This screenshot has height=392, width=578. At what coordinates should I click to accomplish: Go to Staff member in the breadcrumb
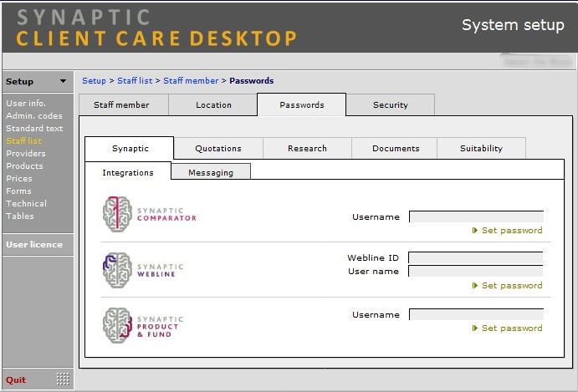point(191,81)
